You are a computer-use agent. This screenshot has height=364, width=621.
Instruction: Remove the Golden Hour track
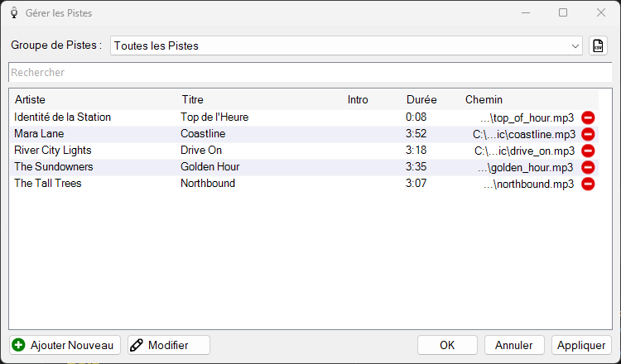pyautogui.click(x=588, y=167)
